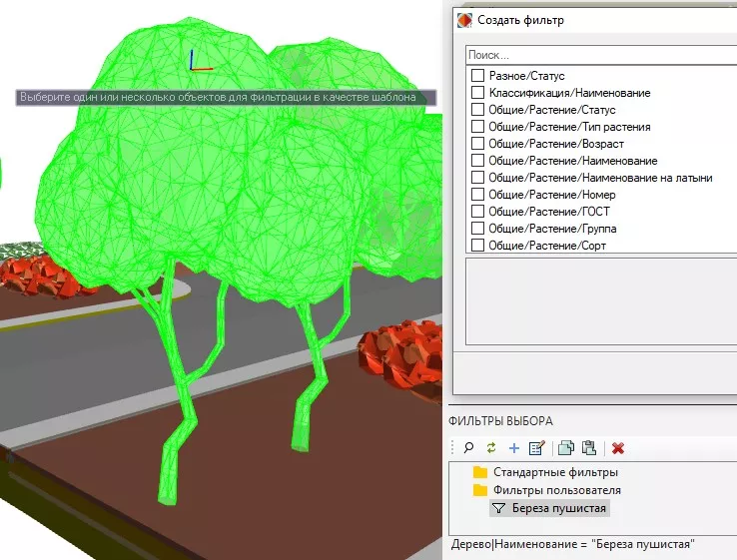Delete filter with red X icon
This screenshot has height=560, width=737.
[x=618, y=448]
